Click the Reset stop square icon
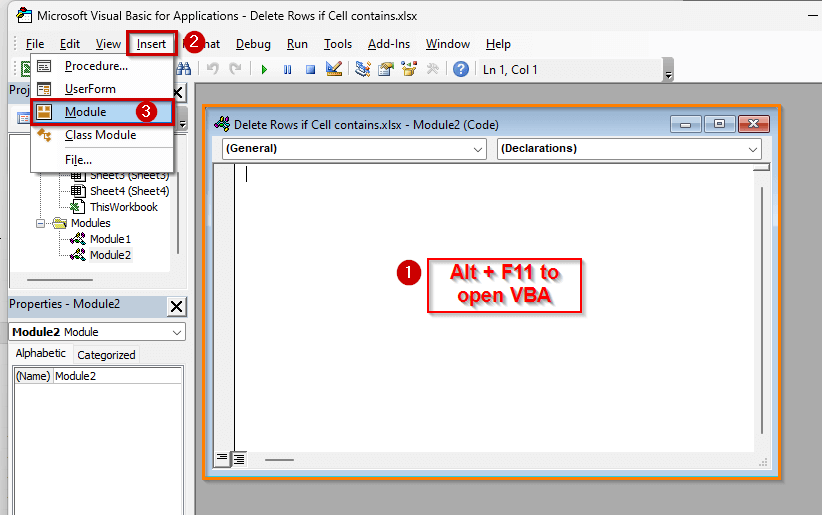The width and height of the screenshot is (822, 515). pyautogui.click(x=310, y=69)
